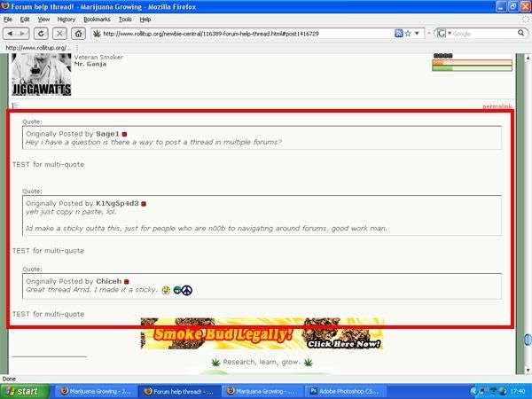Go back with the Back arrow button

tap(10, 34)
